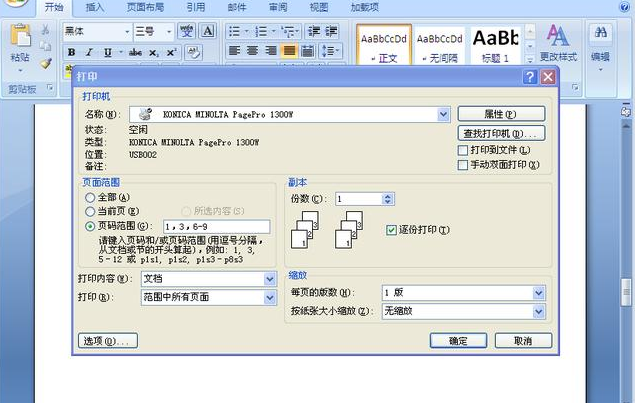Screen dimensions: 635x403
Task: Click the 选项 (Options) button
Action: coord(108,341)
